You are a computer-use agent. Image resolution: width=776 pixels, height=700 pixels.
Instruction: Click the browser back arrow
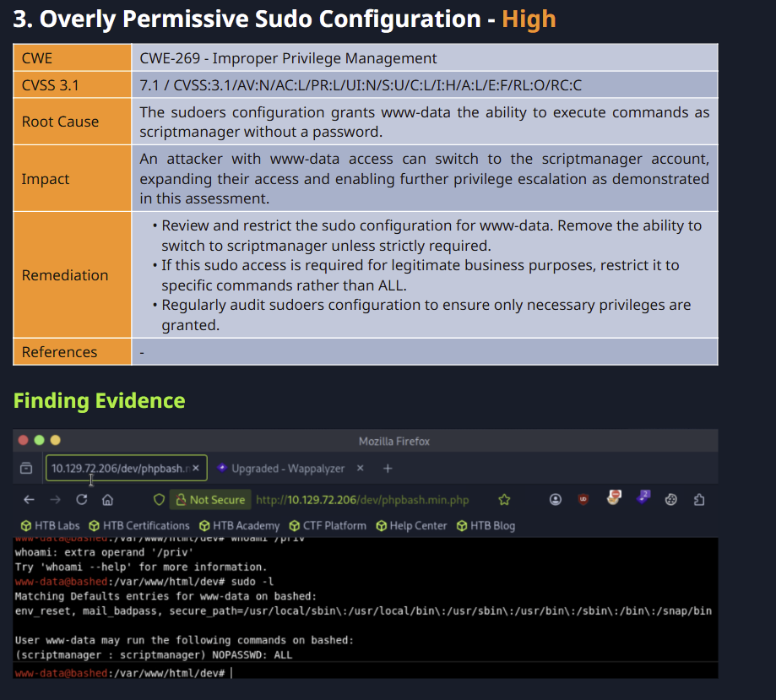pyautogui.click(x=29, y=500)
